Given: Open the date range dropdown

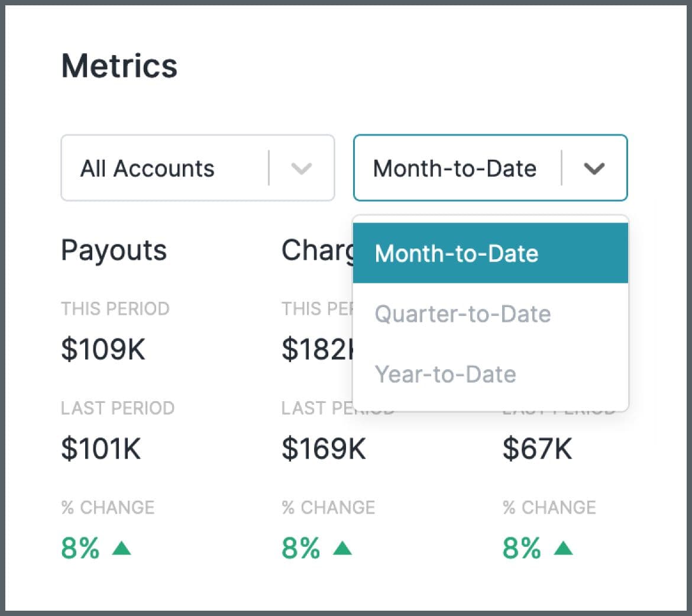Looking at the screenshot, I should tap(490, 168).
